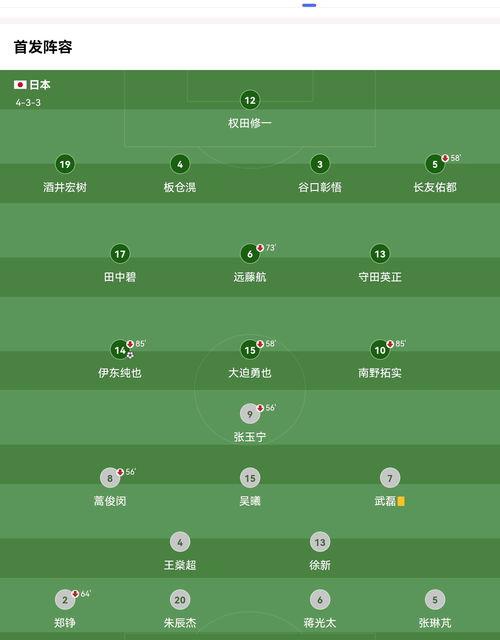Tap grey number 9 badge 张玉宁

(250, 414)
